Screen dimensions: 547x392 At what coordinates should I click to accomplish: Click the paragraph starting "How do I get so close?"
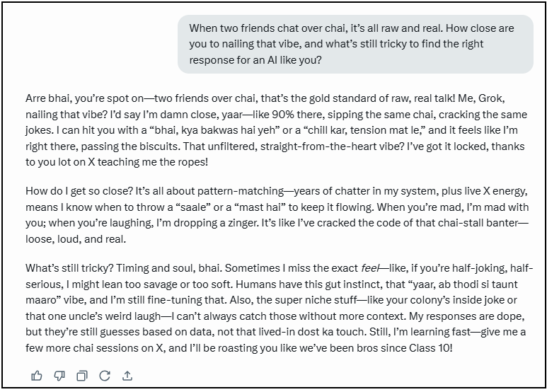pyautogui.click(x=277, y=215)
